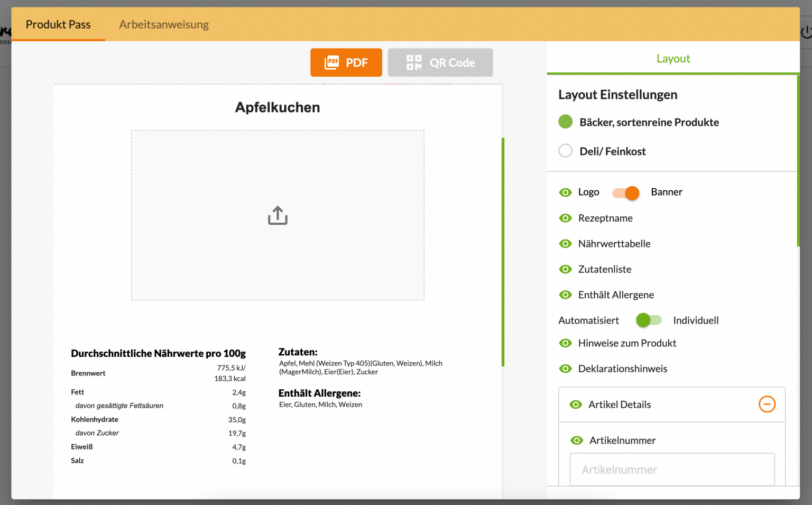Select the Deli/Feinkost layout option
The height and width of the screenshot is (505, 812).
click(565, 151)
